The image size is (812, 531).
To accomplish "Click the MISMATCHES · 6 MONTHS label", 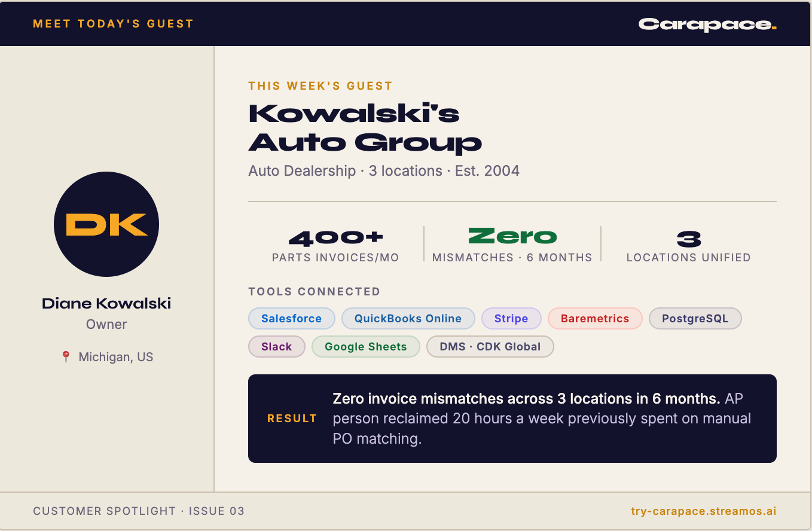I will pos(512,258).
